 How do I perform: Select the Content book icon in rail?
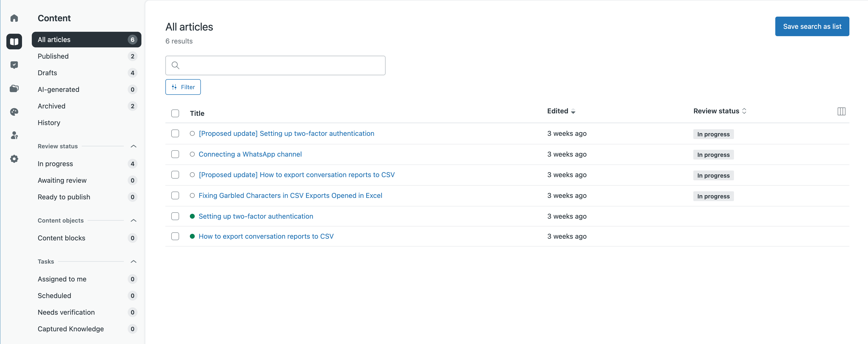tap(14, 41)
